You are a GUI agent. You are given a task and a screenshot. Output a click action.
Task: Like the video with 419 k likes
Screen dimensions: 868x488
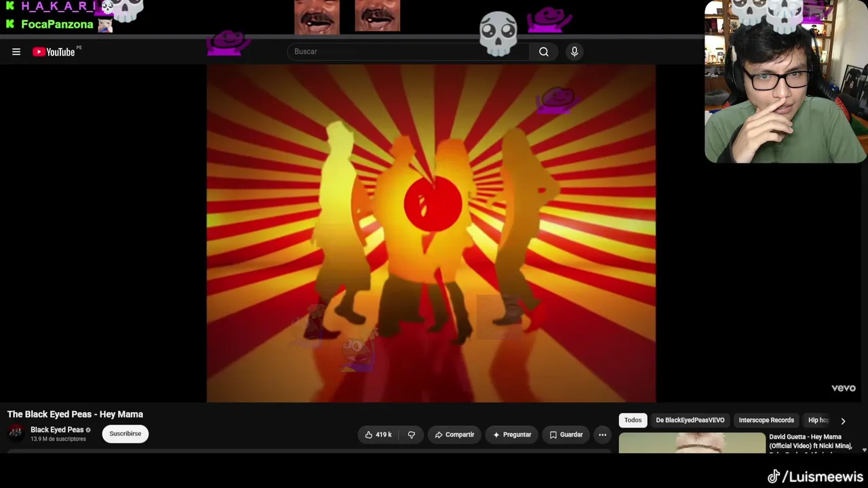(378, 434)
